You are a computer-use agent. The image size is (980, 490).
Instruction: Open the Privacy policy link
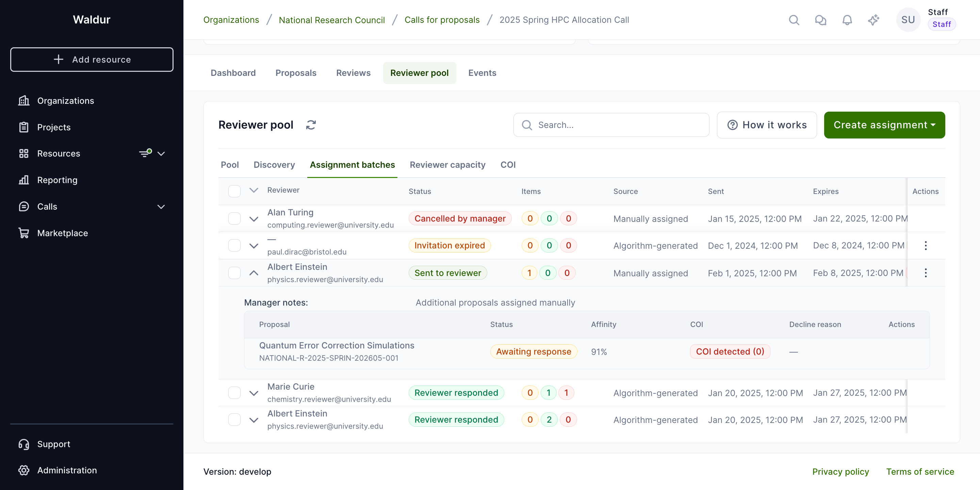tap(841, 472)
